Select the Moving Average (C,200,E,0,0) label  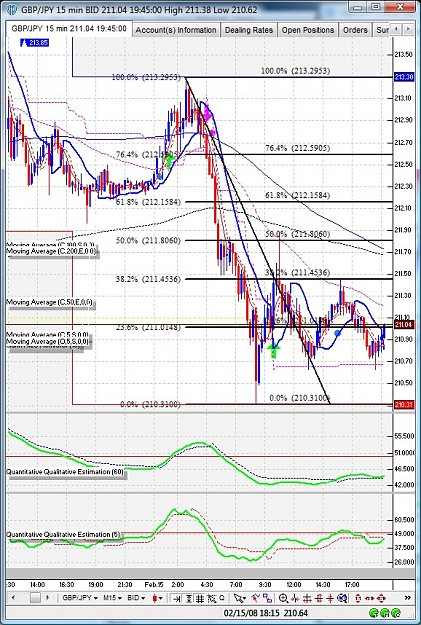52,252
